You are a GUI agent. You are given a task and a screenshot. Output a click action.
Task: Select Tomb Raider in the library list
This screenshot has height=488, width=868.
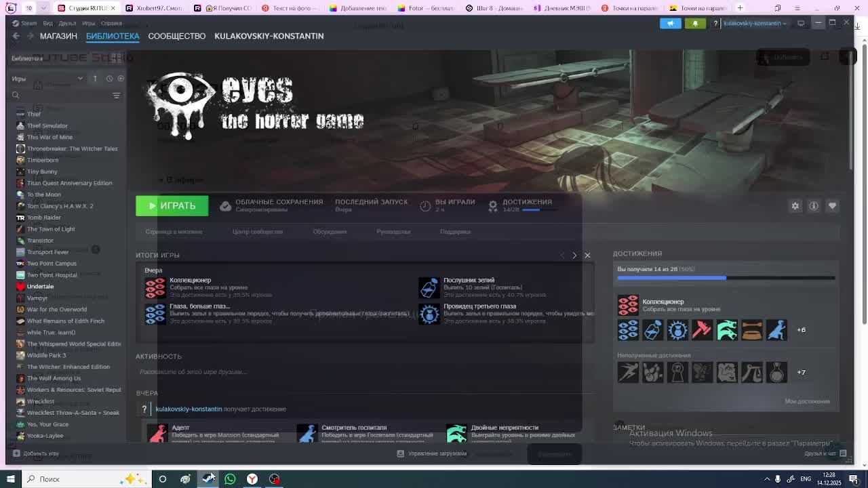point(43,218)
